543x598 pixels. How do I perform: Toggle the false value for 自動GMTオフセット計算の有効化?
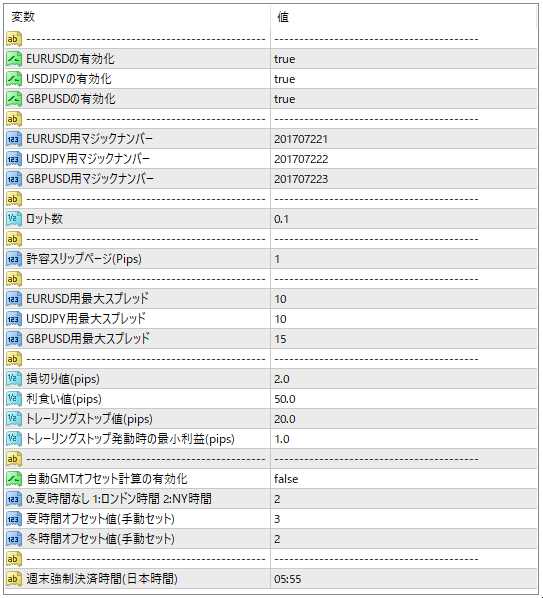click(286, 479)
